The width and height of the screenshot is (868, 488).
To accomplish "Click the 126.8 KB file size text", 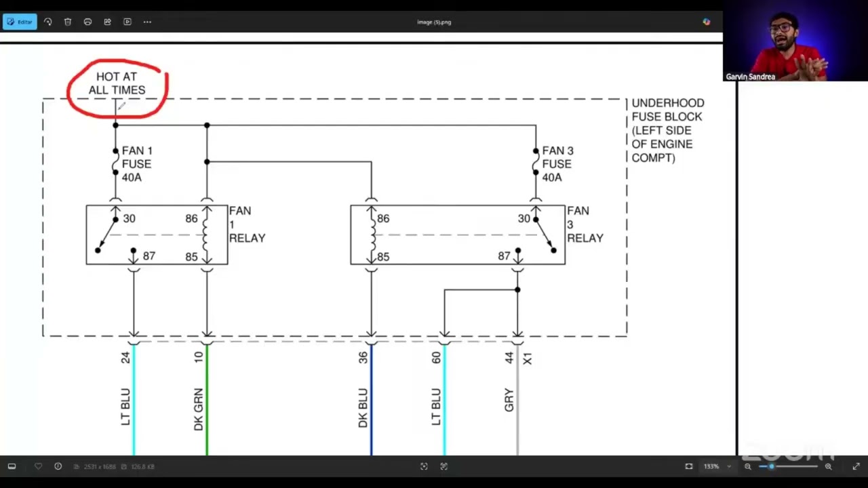I will point(142,466).
